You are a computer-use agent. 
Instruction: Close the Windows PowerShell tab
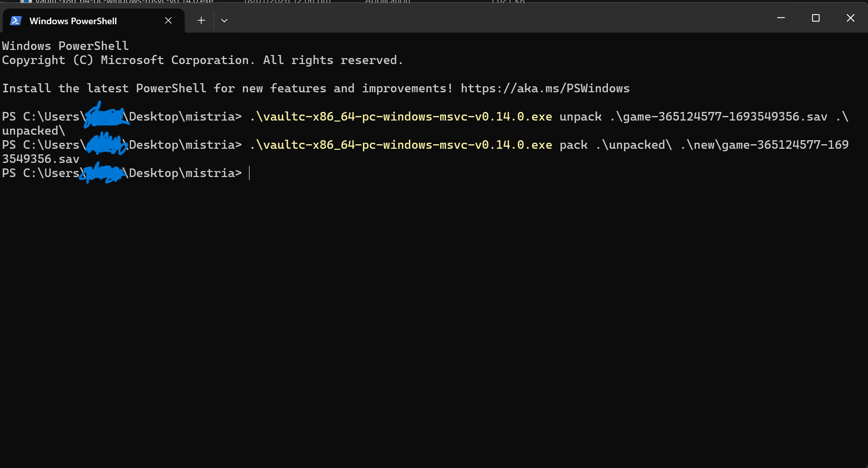[168, 21]
